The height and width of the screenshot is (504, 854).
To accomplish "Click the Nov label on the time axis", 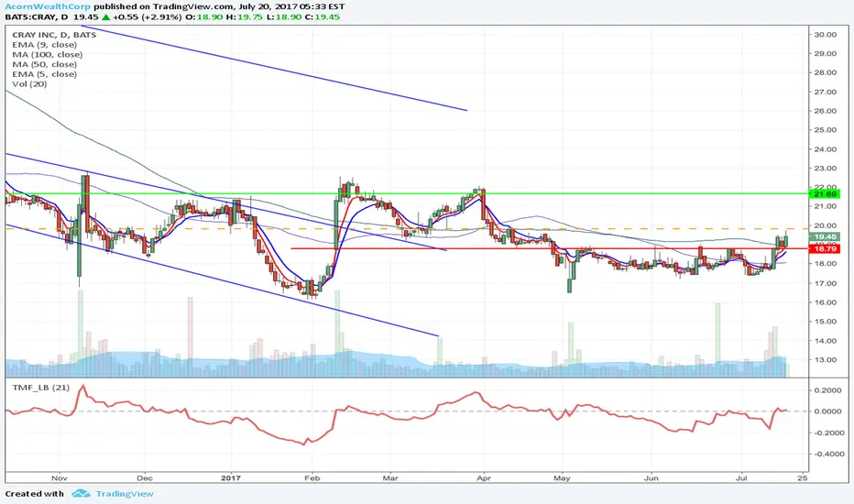I will point(60,478).
